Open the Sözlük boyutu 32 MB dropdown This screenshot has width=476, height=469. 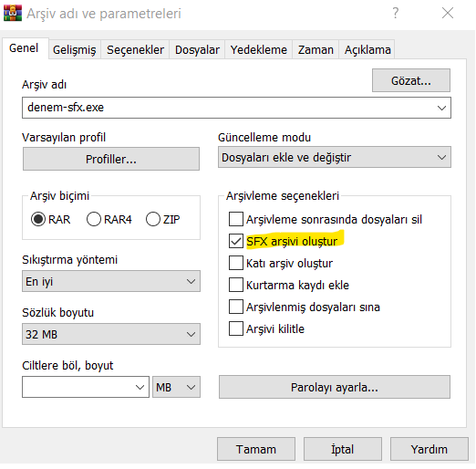(111, 334)
